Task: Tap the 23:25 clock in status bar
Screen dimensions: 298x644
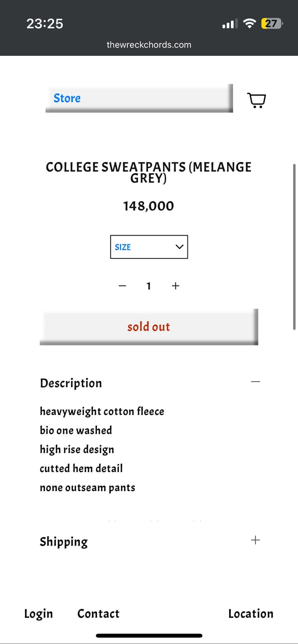Action: [45, 24]
